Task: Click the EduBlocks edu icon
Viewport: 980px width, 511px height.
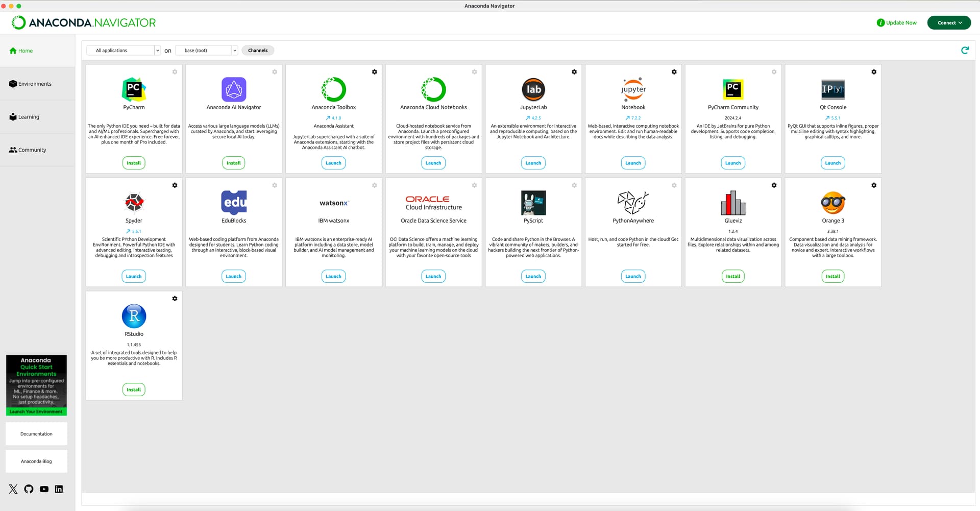Action: coord(234,203)
